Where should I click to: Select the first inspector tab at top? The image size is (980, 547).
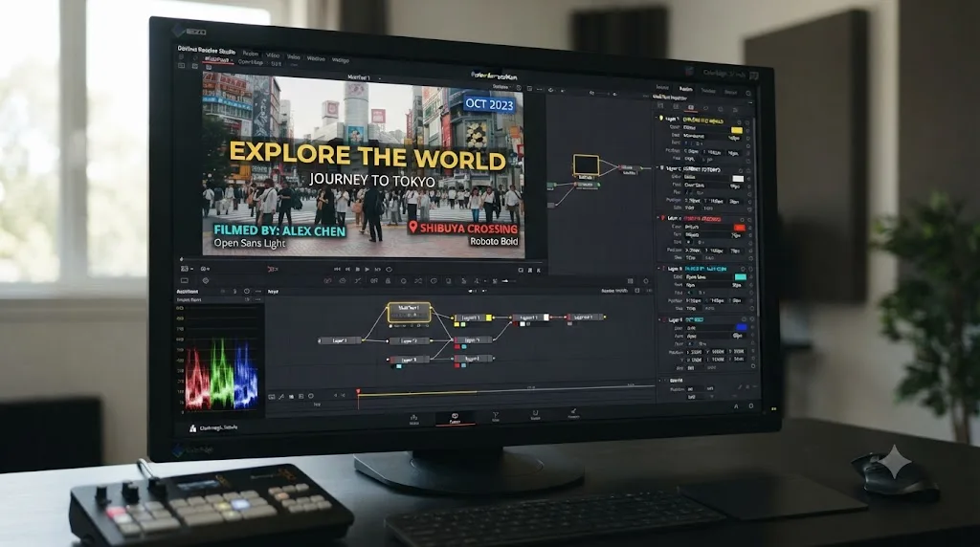[x=662, y=88]
